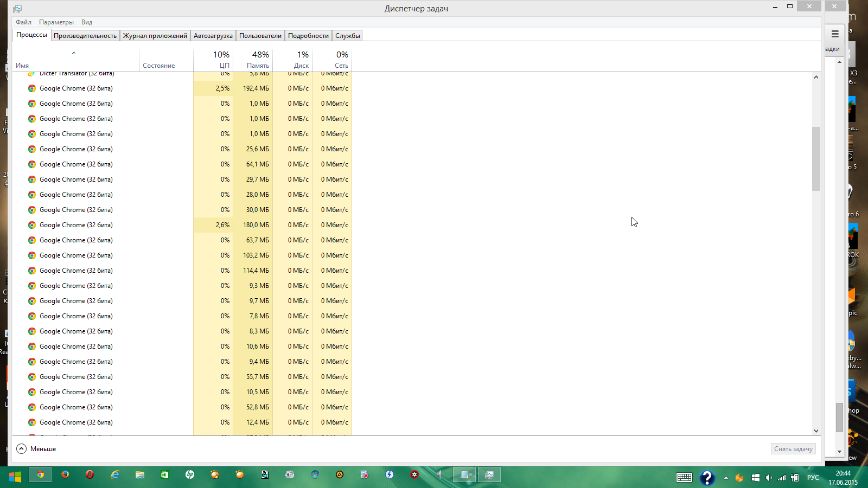The height and width of the screenshot is (488, 868).
Task: Switch to the Производительность tab
Action: click(85, 36)
